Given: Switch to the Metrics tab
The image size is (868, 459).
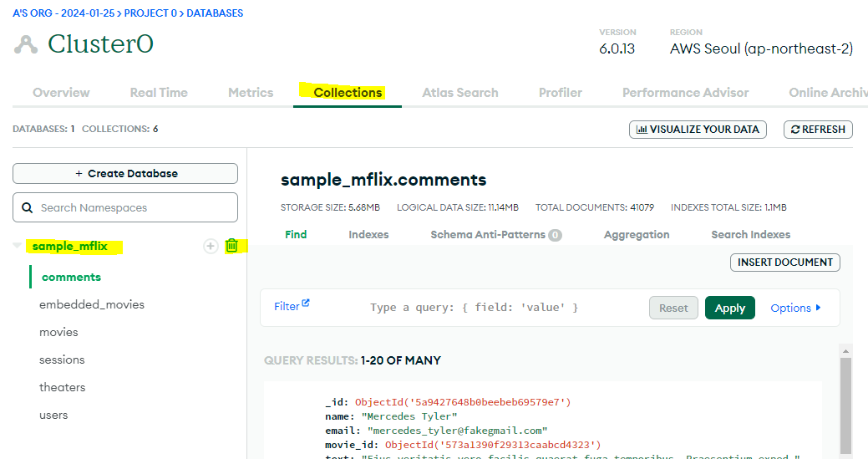Looking at the screenshot, I should 251,93.
